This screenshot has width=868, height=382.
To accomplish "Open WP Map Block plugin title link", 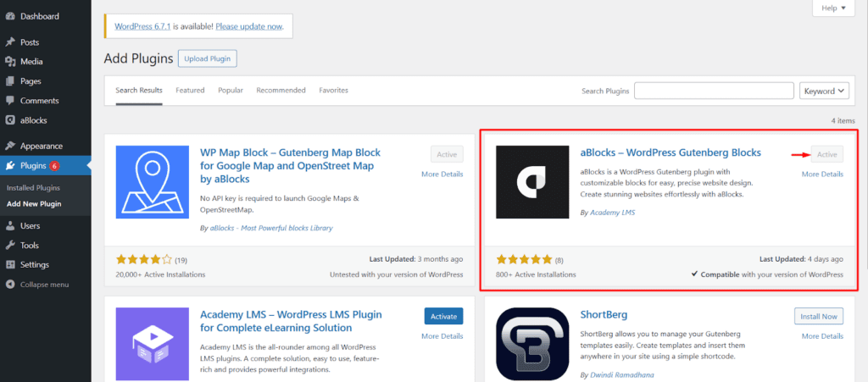I will click(290, 165).
